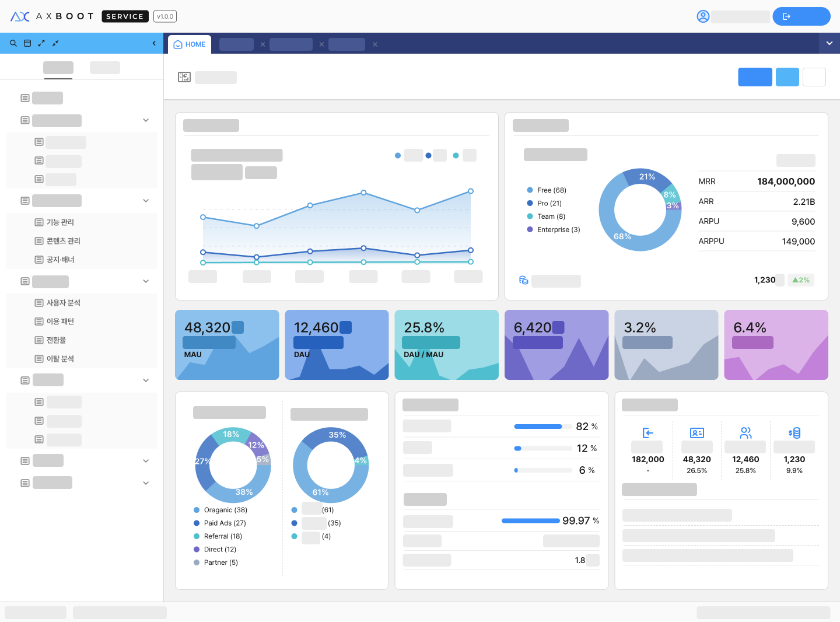Screen dimensions: 840x622
Task: Click the SERVICE badge
Action: pos(125,16)
